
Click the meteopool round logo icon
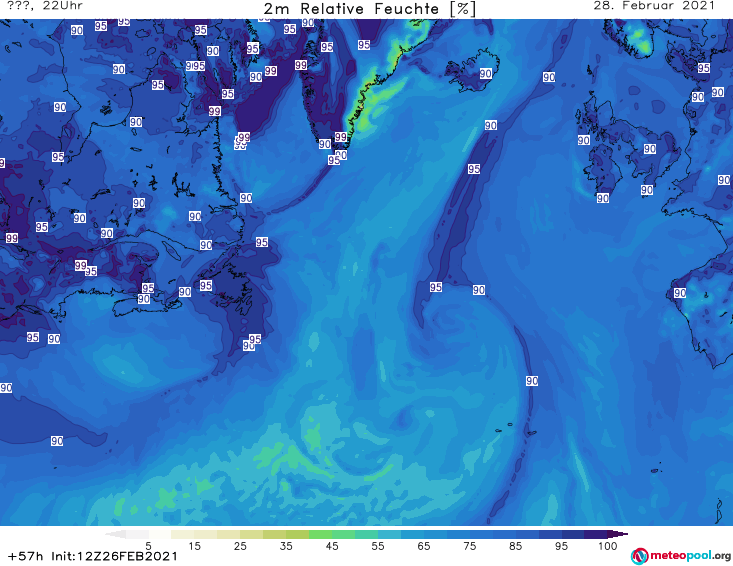639,556
